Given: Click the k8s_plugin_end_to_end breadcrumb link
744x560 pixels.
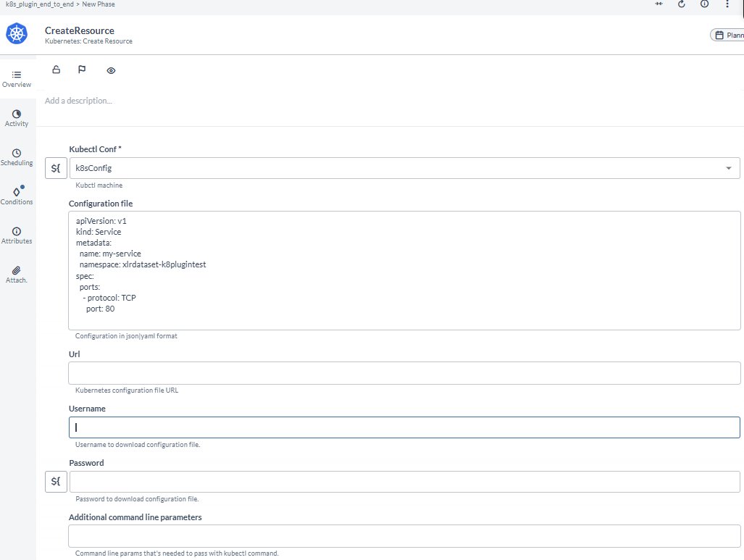Looking at the screenshot, I should pos(40,4).
